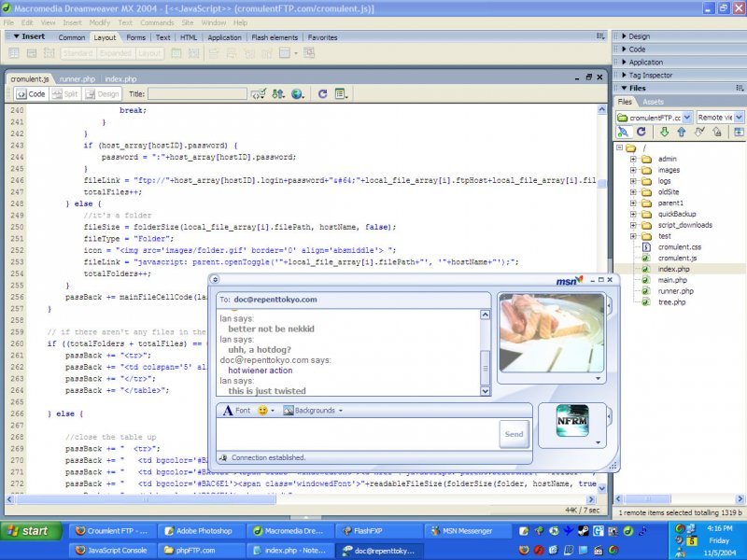Click Refresh icon in document toolbar
The width and height of the screenshot is (747, 560).
pyautogui.click(x=322, y=94)
